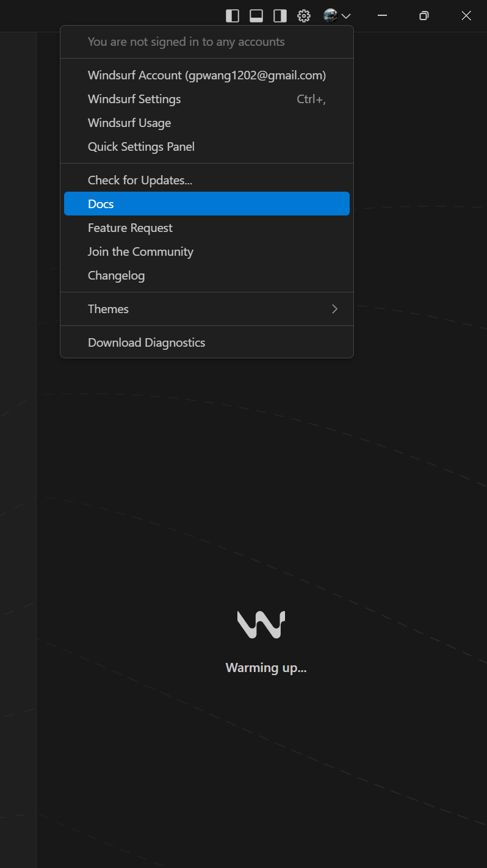Click the profile avatar picture
Viewport: 487px width, 868px height.
click(x=330, y=16)
